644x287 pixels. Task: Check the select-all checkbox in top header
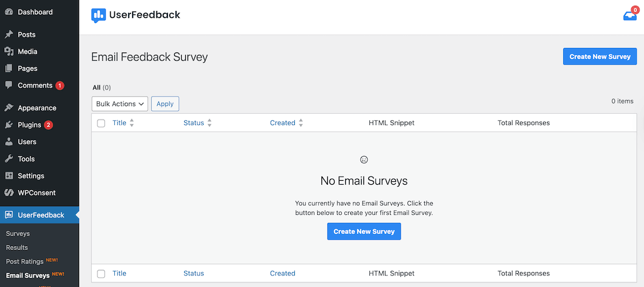click(101, 123)
